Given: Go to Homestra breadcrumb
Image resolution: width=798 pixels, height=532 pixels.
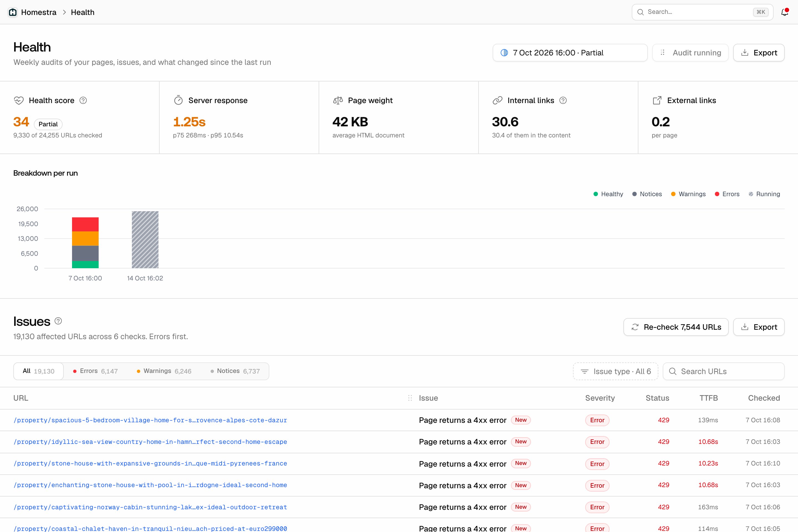Looking at the screenshot, I should tap(39, 12).
